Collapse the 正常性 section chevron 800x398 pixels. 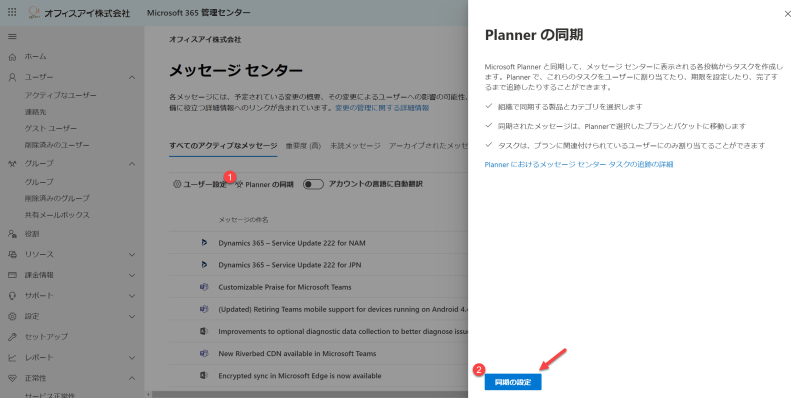132,378
